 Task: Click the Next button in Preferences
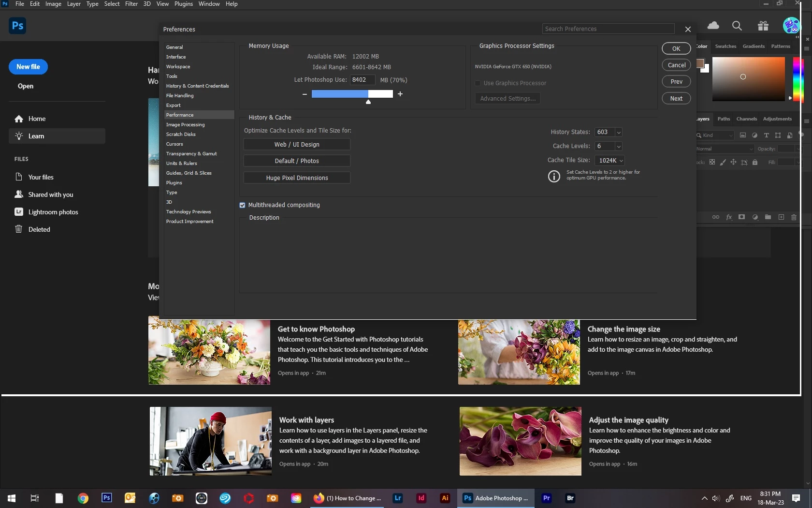coord(676,98)
